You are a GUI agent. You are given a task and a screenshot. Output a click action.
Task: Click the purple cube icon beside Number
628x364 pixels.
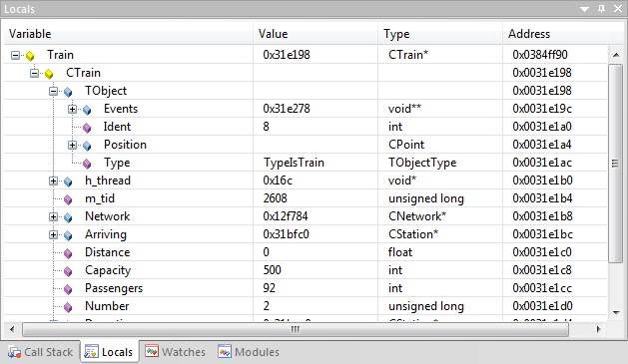68,307
